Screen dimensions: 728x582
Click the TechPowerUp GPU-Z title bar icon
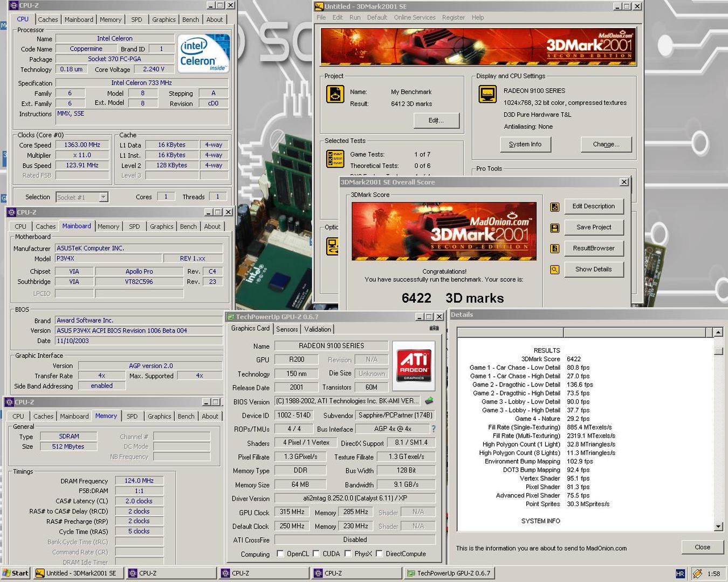point(231,317)
